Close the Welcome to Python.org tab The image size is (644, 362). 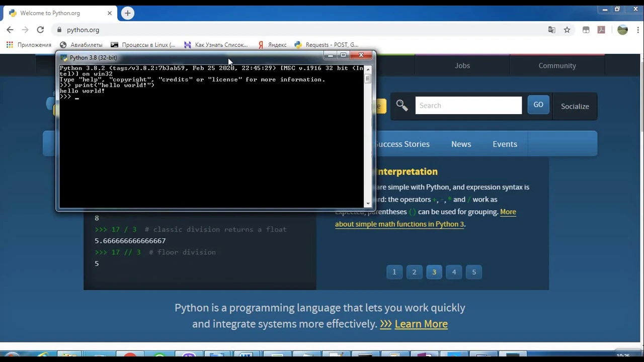(110, 13)
